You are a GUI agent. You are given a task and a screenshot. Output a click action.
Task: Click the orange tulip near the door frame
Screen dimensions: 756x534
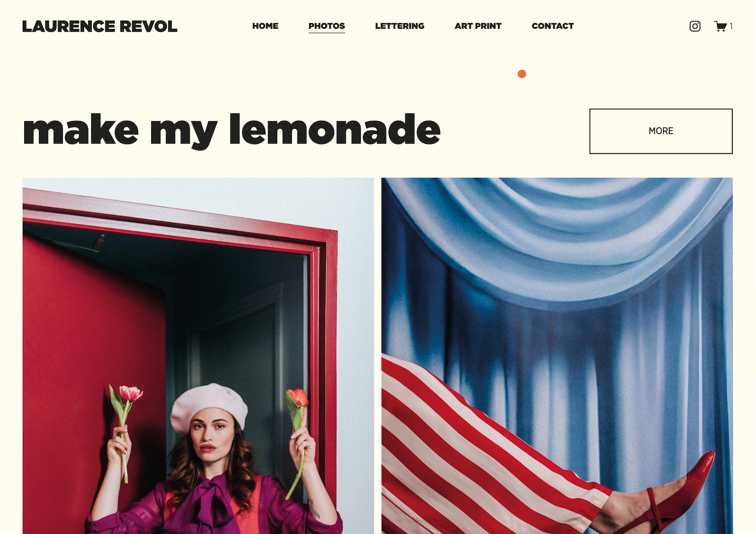pos(297,398)
